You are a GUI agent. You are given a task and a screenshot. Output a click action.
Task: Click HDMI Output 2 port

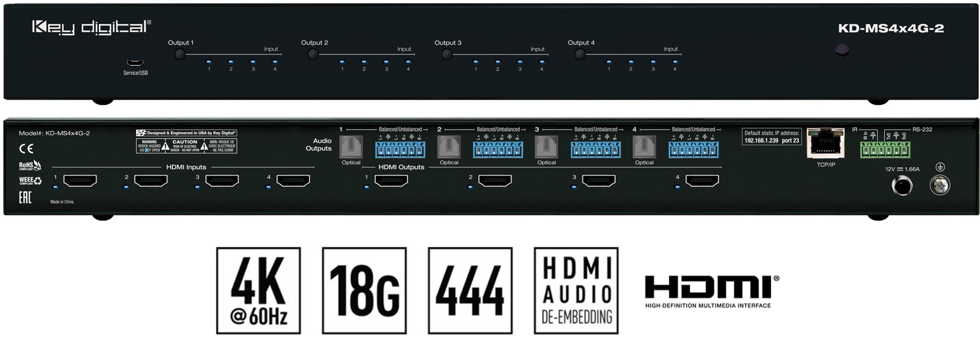tap(495, 180)
